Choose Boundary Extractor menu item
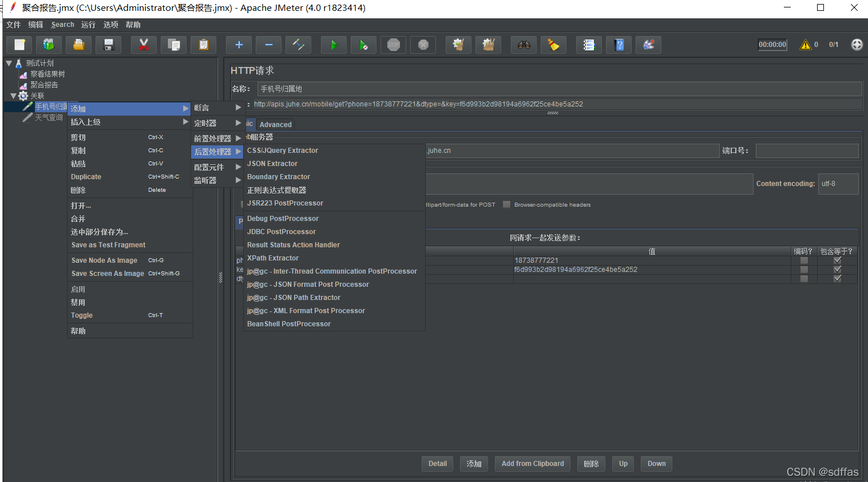 pos(334,177)
